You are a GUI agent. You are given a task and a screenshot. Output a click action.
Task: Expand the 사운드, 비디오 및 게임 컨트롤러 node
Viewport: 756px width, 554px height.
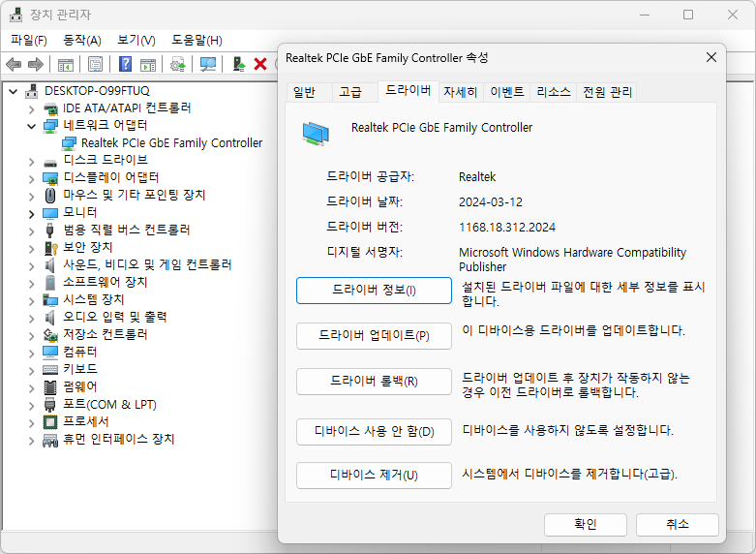pos(31,265)
